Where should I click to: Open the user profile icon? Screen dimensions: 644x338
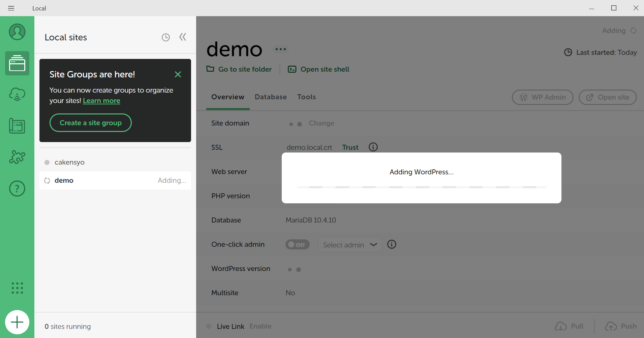[x=17, y=32]
